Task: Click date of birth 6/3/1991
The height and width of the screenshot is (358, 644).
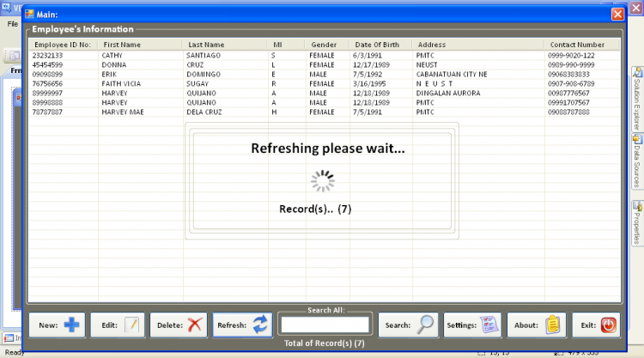Action: [x=368, y=56]
